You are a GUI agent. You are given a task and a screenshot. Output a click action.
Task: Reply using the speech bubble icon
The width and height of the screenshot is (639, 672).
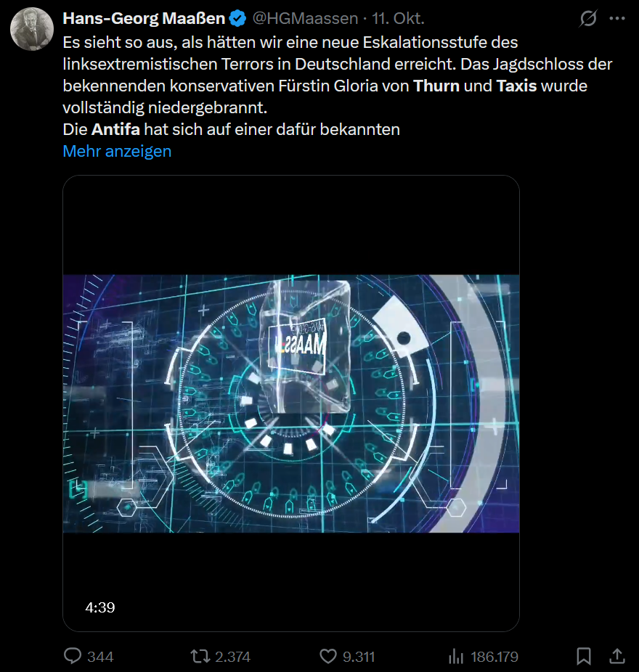click(x=73, y=656)
